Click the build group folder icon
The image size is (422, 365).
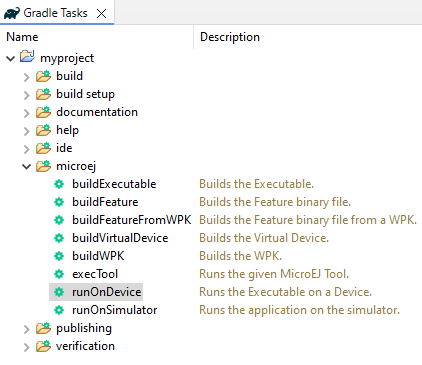point(44,76)
